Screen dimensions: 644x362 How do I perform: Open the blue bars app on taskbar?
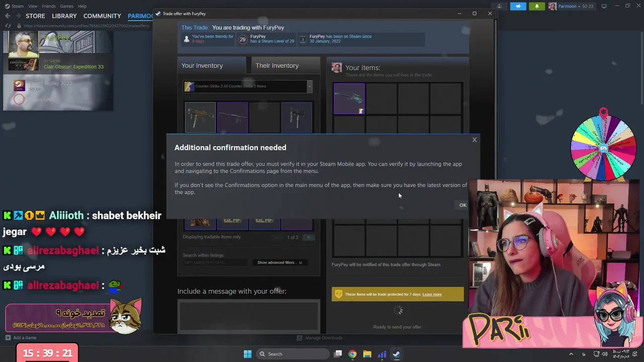[x=382, y=354]
